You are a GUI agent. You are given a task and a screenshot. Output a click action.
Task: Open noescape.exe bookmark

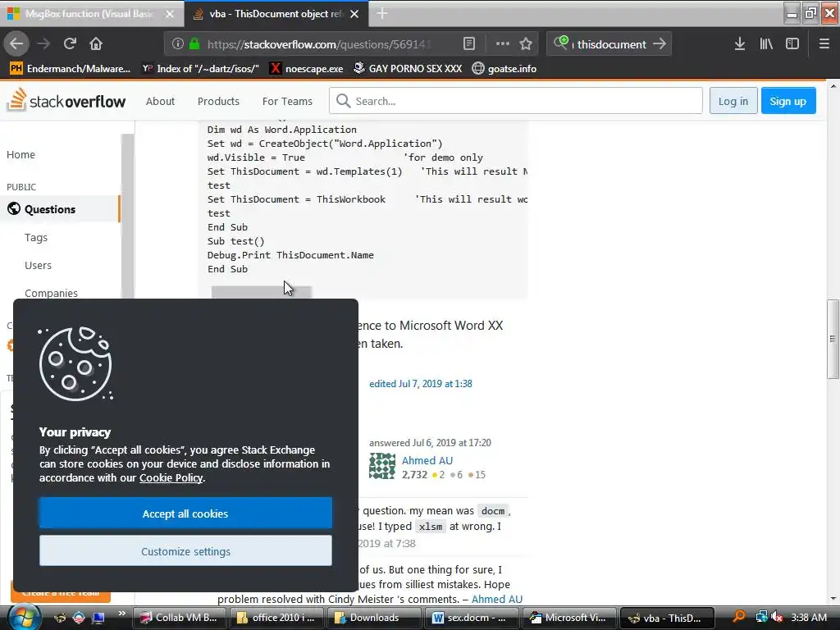306,69
